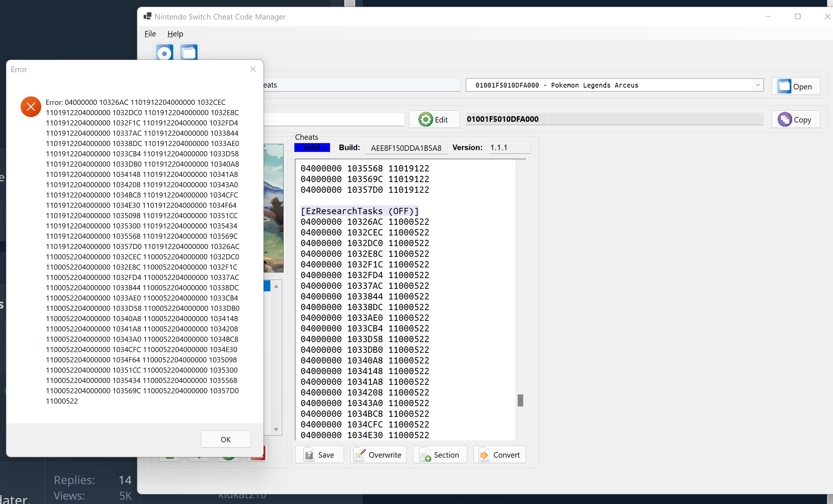The image size is (833, 504).
Task: Dismiss the error by clicking OK
Action: tap(226, 439)
